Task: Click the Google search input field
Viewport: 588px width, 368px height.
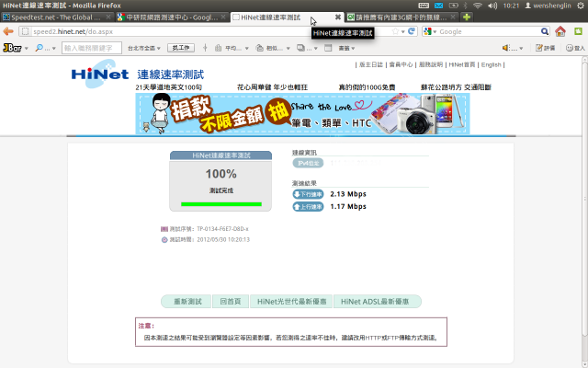Action: 488,31
